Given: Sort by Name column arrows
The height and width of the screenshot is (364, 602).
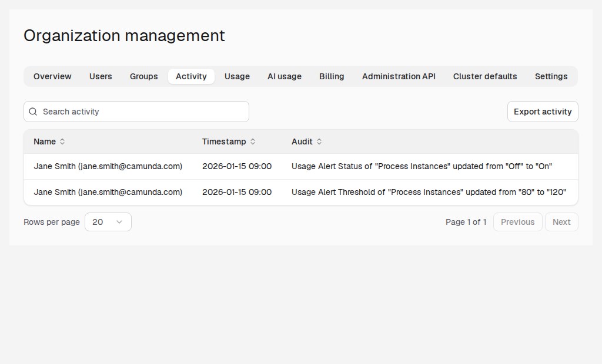Looking at the screenshot, I should pyautogui.click(x=62, y=141).
